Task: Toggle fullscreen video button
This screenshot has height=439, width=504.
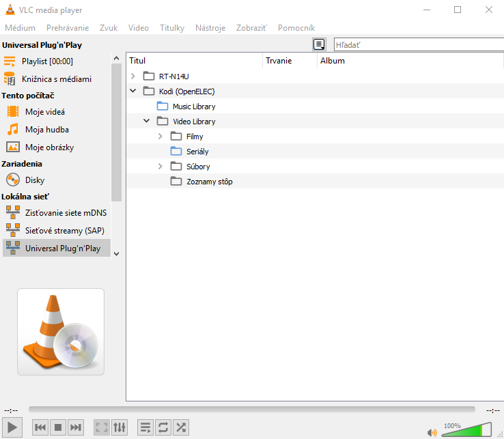Action: [x=102, y=427]
